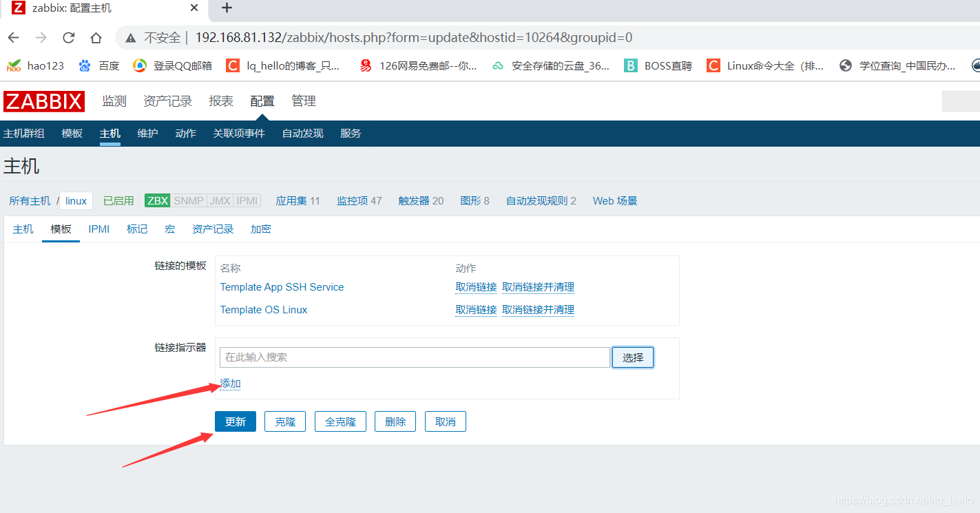The height and width of the screenshot is (513, 980).
Task: Switch to the 标记 form tab
Action: click(x=137, y=229)
